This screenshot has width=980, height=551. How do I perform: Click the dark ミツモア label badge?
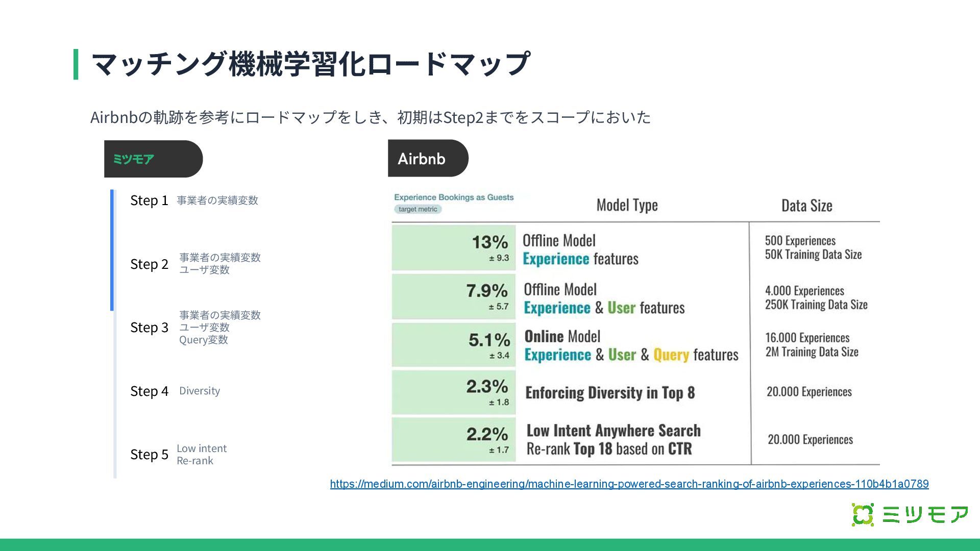click(153, 159)
